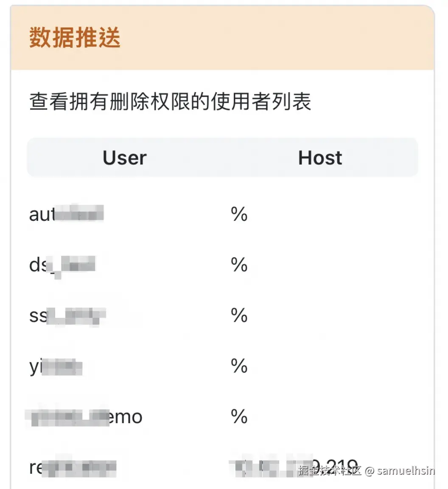
Task: Select the user name ending in 'emo'
Action: 84,417
